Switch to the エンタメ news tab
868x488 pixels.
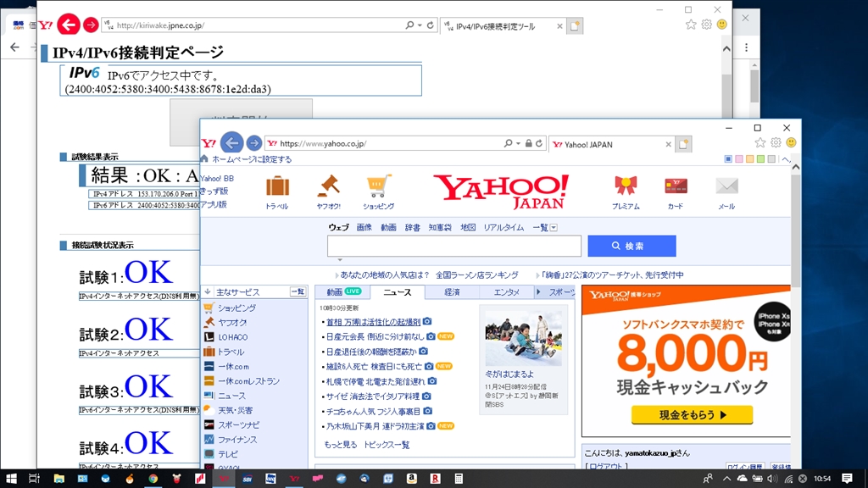coord(506,292)
